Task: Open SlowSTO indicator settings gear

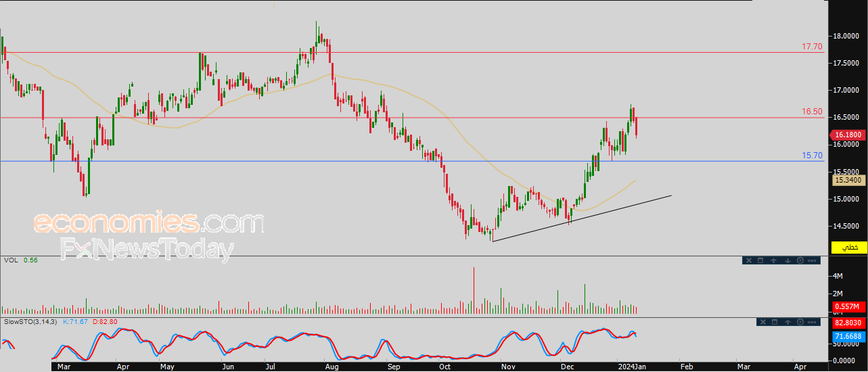Action: click(800, 322)
